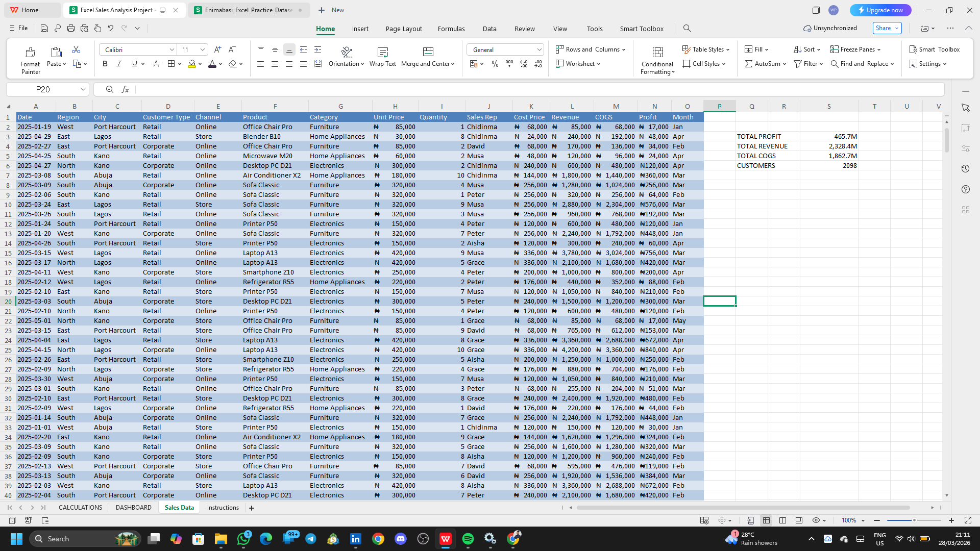Toggle Underline formatting
The width and height of the screenshot is (980, 551).
134,64
